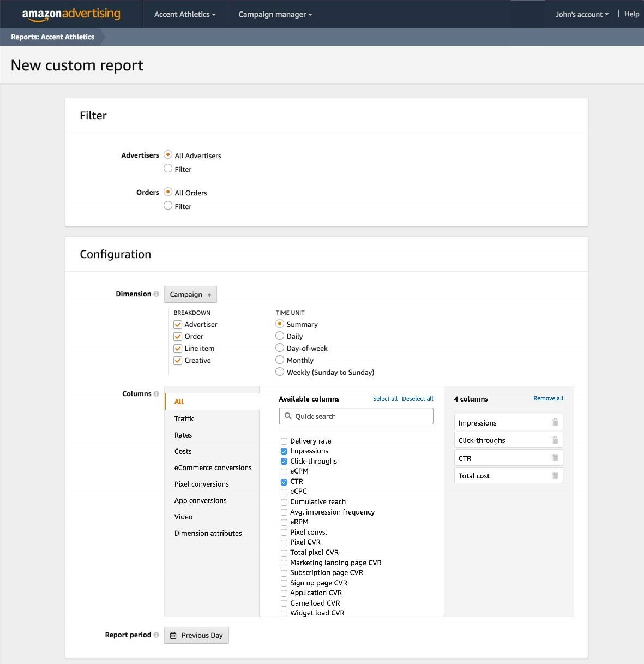Click the Deselect all link
The image size is (644, 664).
[418, 399]
